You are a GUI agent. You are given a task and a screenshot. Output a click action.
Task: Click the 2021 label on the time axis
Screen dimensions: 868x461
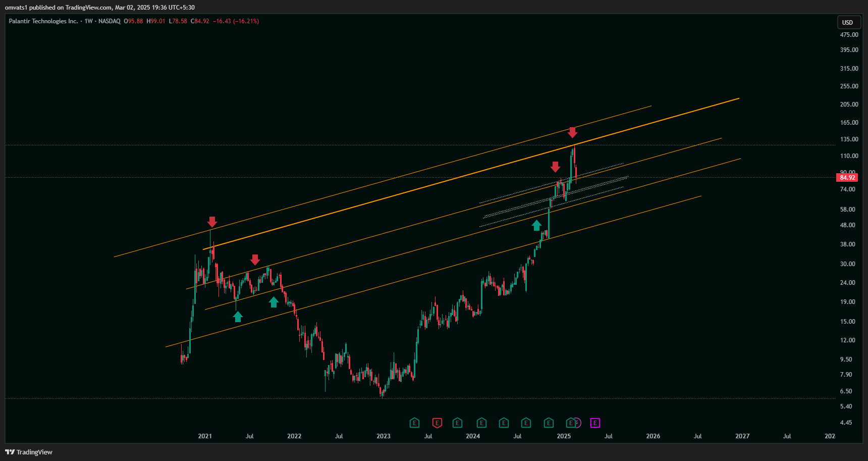coord(205,436)
